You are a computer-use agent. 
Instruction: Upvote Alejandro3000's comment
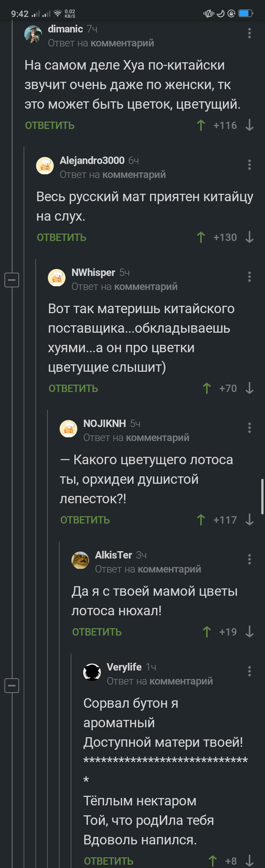pos(201,238)
